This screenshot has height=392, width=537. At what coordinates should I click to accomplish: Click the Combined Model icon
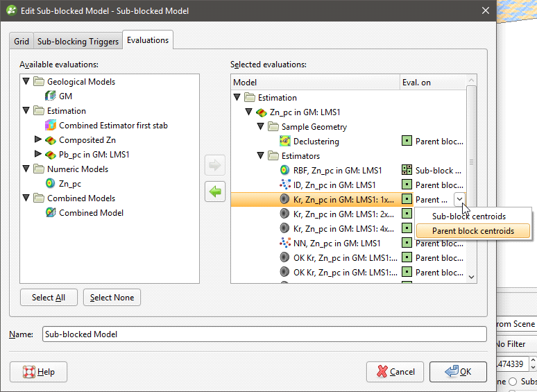point(50,213)
